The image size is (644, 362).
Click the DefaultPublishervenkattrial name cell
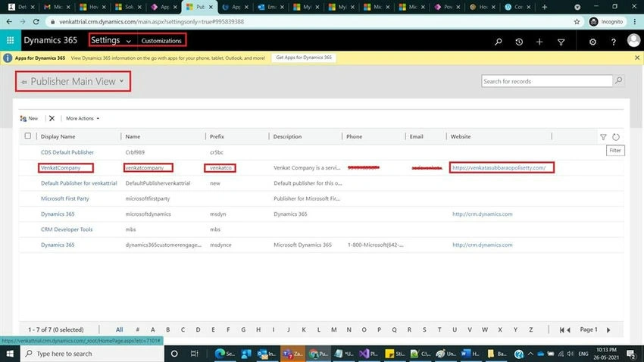(x=158, y=183)
